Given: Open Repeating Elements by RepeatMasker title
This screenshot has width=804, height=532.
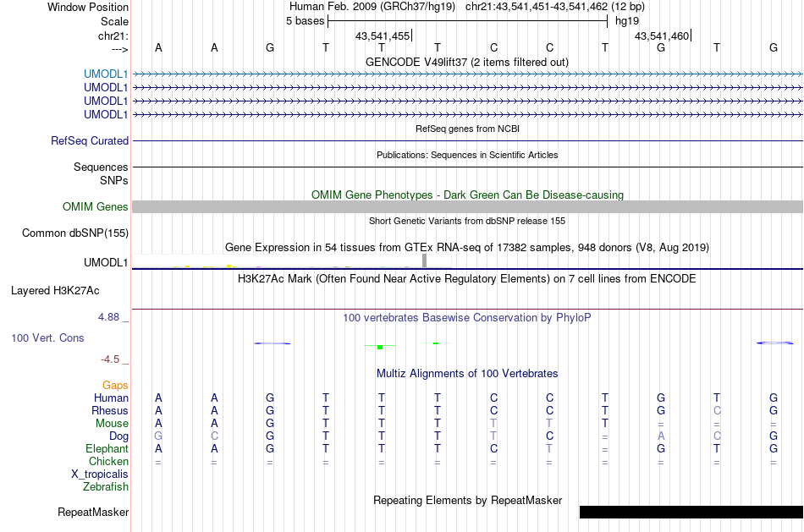Looking at the screenshot, I should 468,500.
